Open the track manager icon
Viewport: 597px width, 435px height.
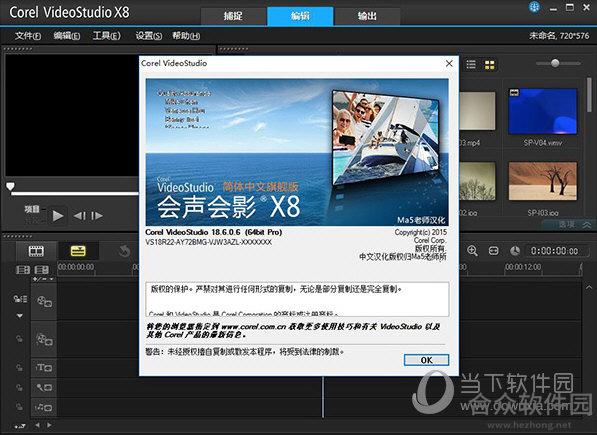(x=42, y=270)
